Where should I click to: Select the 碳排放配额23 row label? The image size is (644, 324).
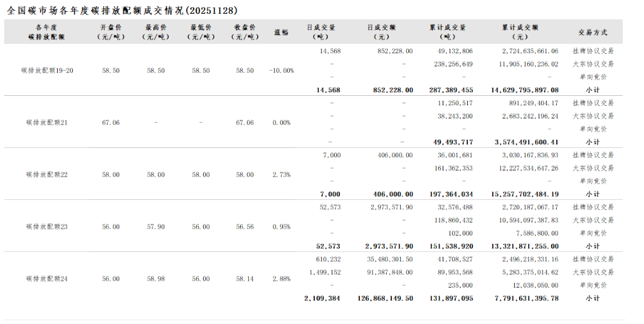coord(47,226)
